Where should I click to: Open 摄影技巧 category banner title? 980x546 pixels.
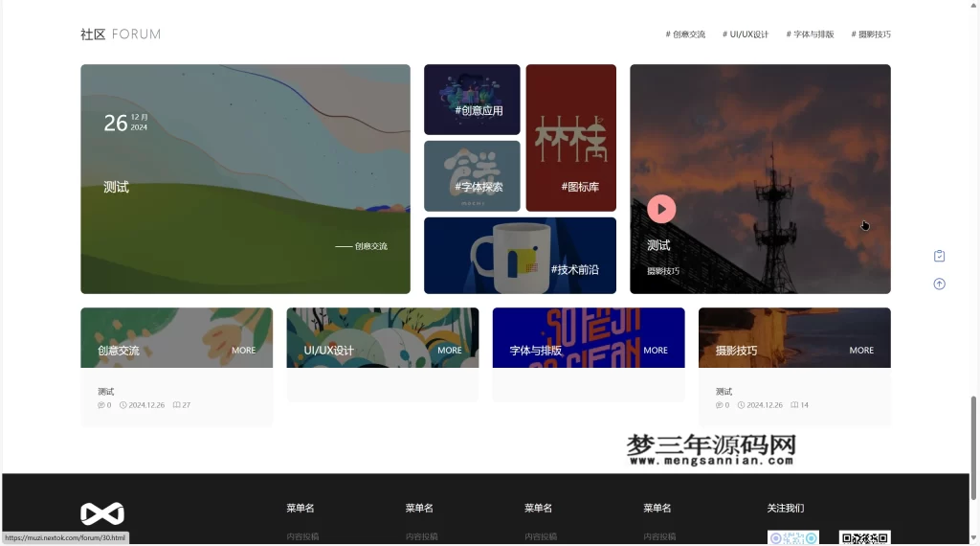coord(736,351)
